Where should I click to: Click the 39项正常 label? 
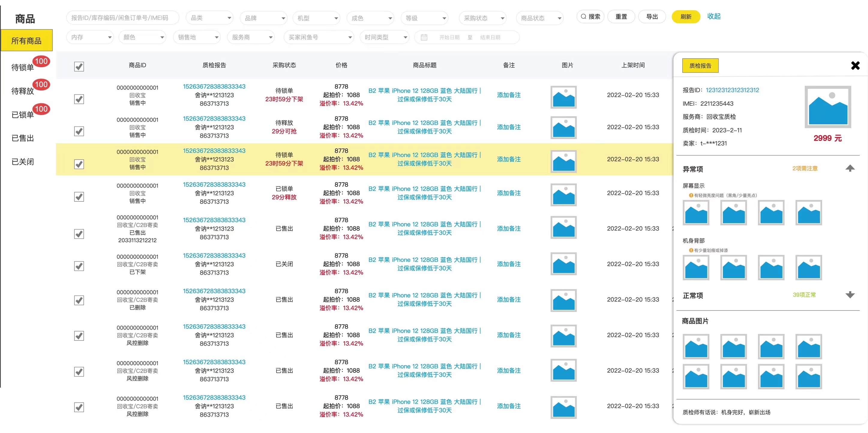pyautogui.click(x=804, y=295)
